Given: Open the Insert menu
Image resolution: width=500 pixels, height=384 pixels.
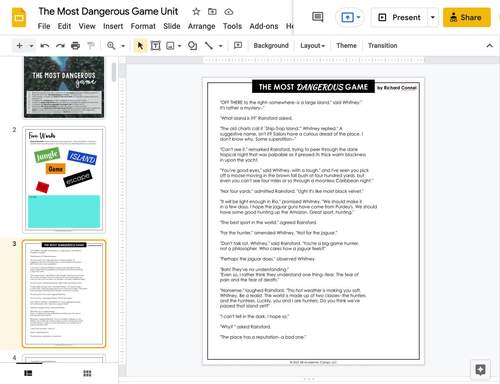Looking at the screenshot, I should pos(113,26).
